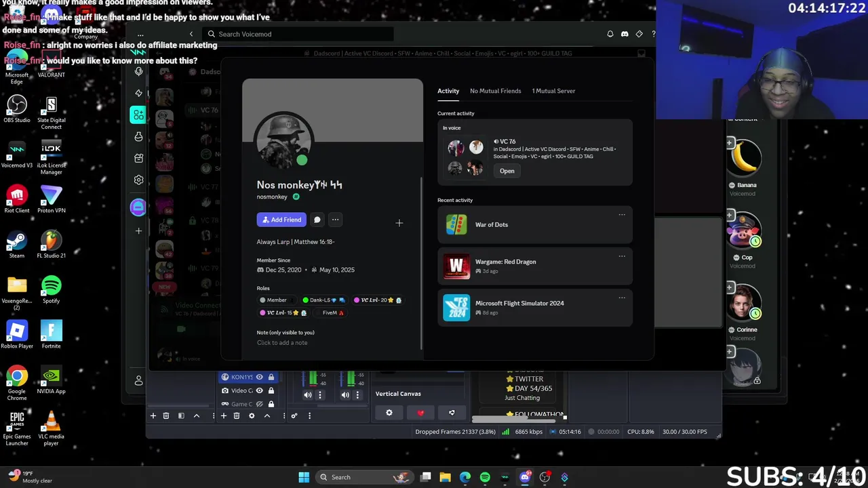The width and height of the screenshot is (868, 488).
Task: Open options for War of Dots activity
Action: click(621, 215)
